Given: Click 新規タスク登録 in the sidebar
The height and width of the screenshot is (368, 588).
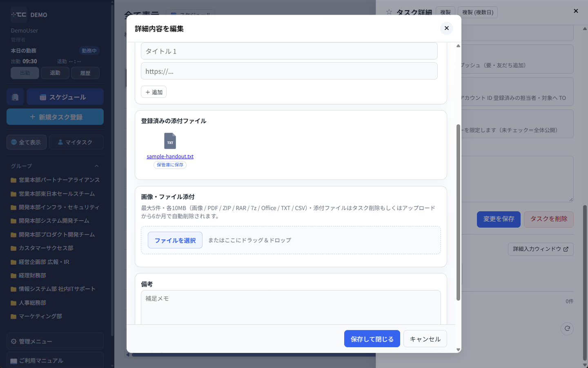Looking at the screenshot, I should point(55,117).
